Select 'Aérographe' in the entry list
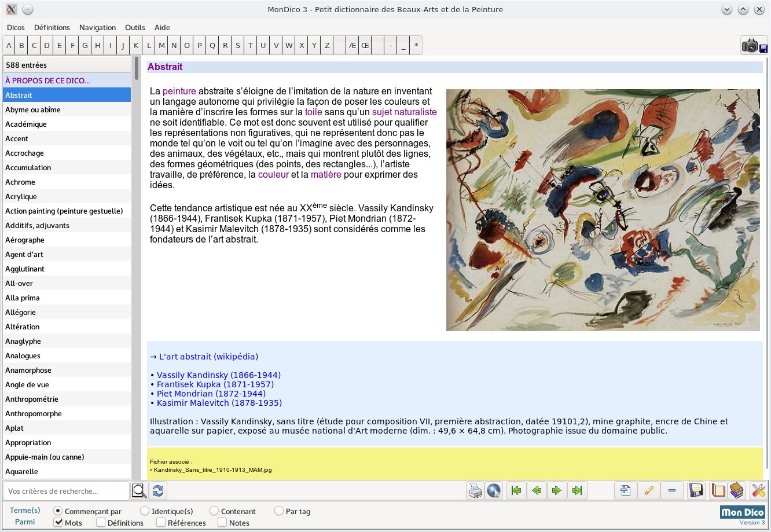The image size is (771, 532). click(x=67, y=240)
